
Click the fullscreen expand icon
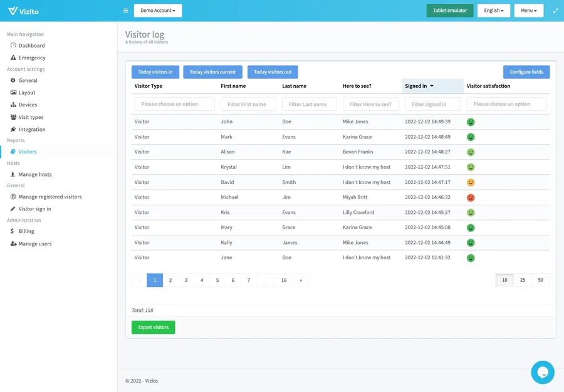pyautogui.click(x=555, y=11)
